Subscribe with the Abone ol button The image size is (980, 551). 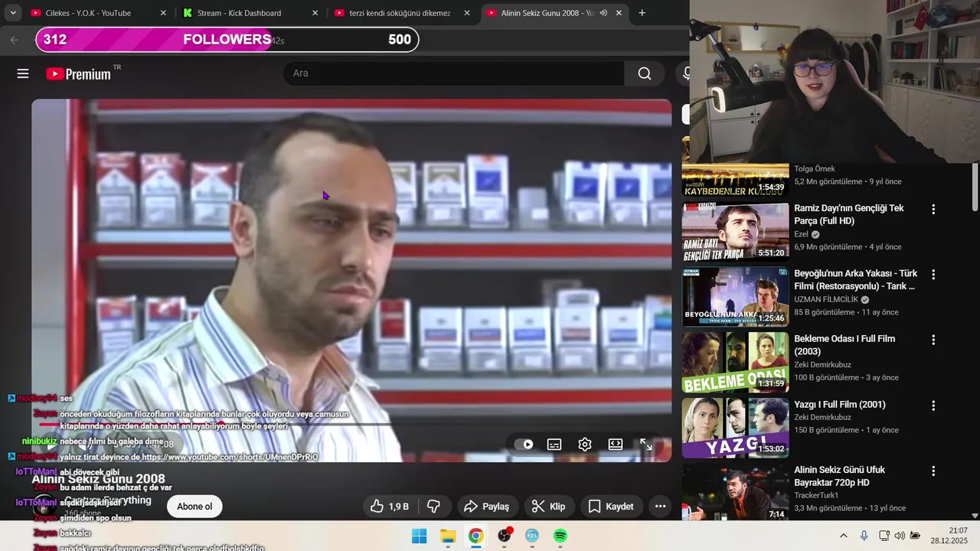click(194, 507)
